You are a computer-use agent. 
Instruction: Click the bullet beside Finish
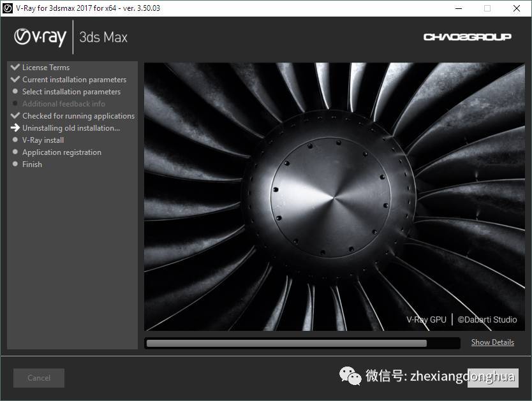pos(15,164)
